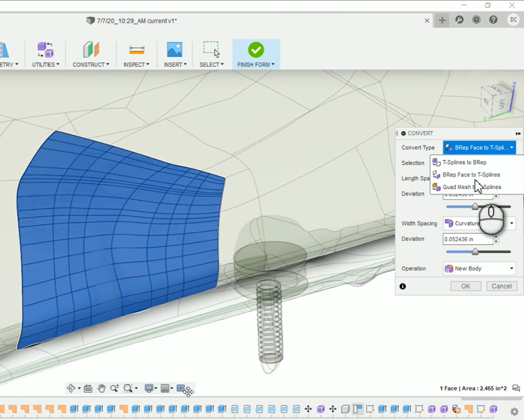Open the Convert Type dropdown
524x420 pixels.
click(x=479, y=147)
